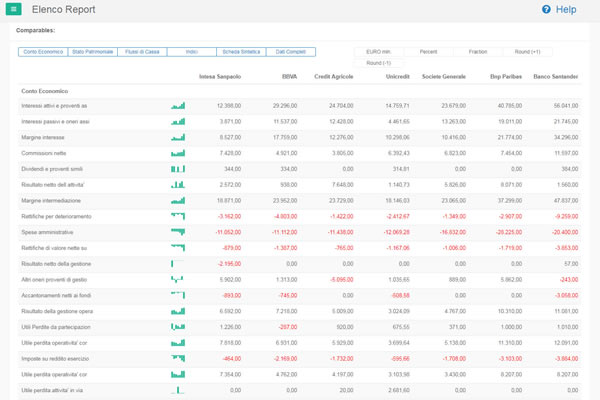The image size is (600, 400).
Task: Switch to the Scheda Sintetica tab
Action: pyautogui.click(x=241, y=52)
